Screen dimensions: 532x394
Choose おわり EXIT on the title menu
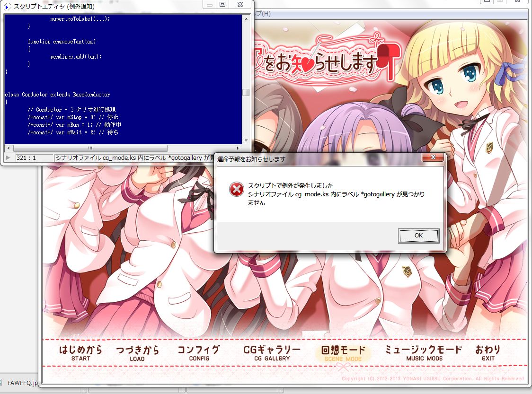point(488,353)
